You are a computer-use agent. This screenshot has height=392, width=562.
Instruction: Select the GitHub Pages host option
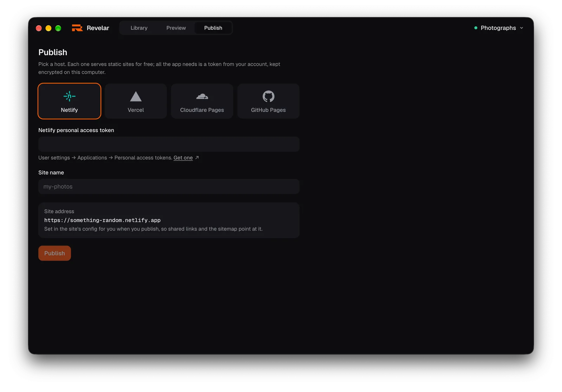coord(268,101)
